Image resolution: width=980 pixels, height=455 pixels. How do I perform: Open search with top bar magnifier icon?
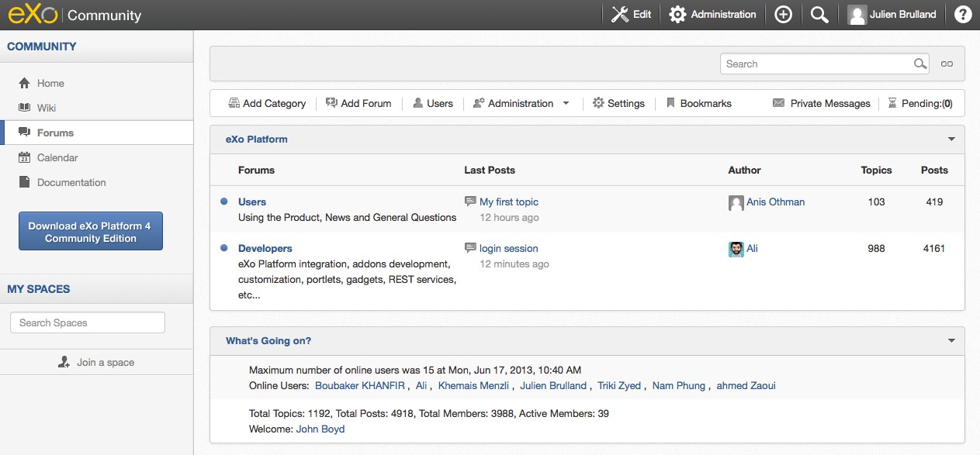click(x=819, y=15)
